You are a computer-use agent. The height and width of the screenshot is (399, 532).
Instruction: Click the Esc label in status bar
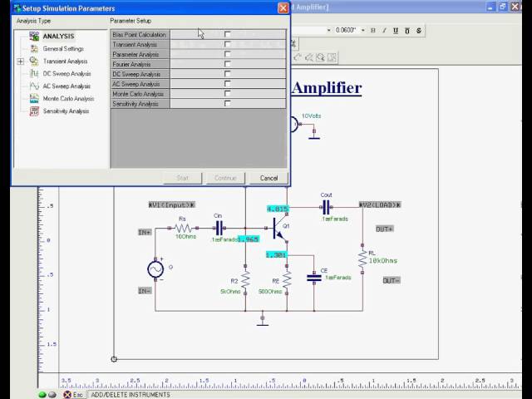pyautogui.click(x=77, y=395)
